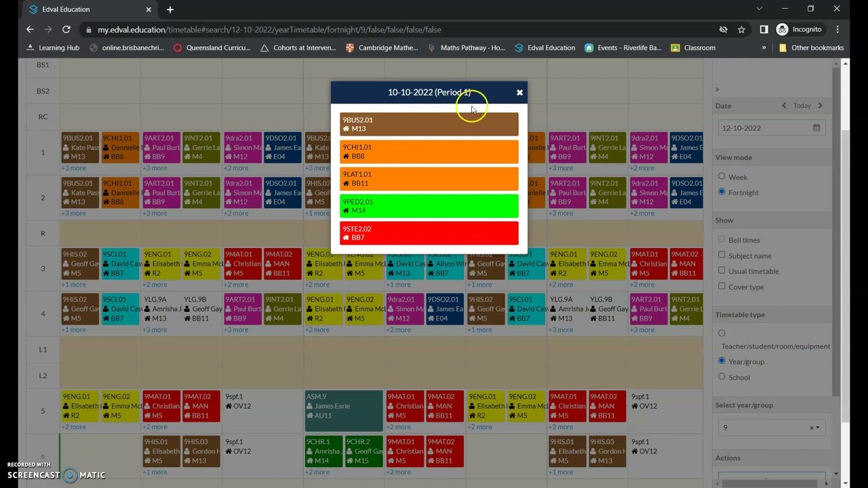Select the 9LAT1.01 class in popup

429,178
